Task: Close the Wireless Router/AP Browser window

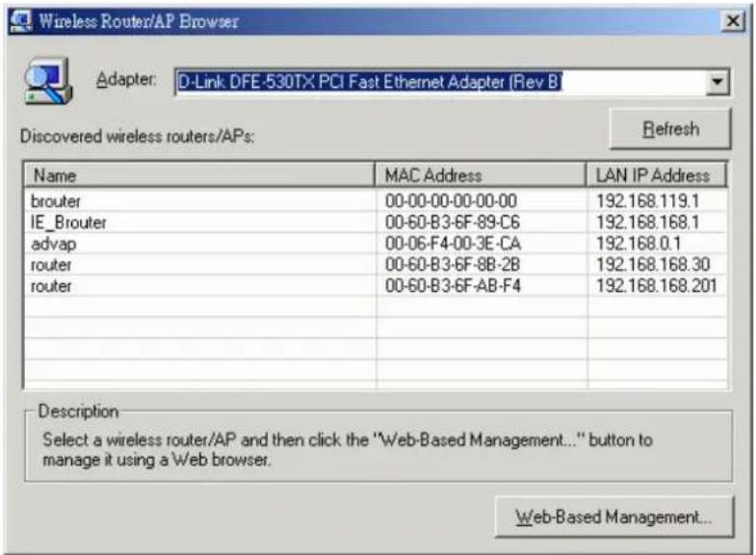Action: (x=733, y=21)
